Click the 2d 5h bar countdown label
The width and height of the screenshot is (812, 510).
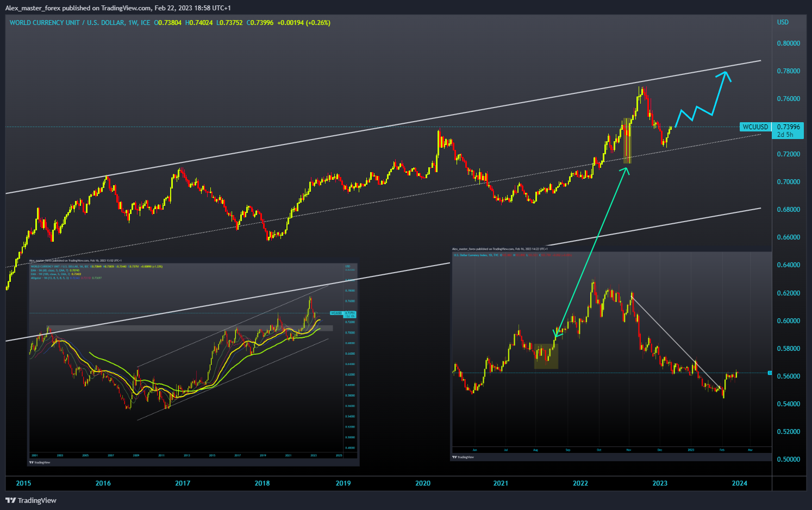[x=785, y=135]
